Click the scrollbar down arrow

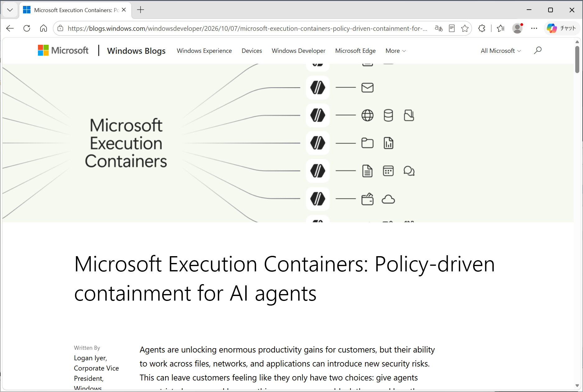click(577, 386)
